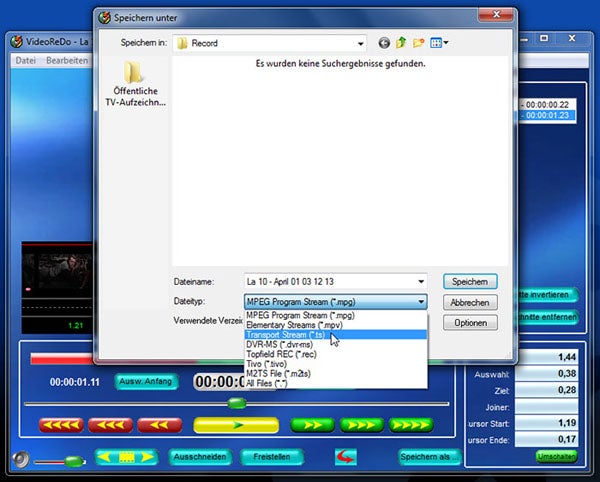Open the Optionen button
This screenshot has height=482, width=600.
pyautogui.click(x=470, y=323)
